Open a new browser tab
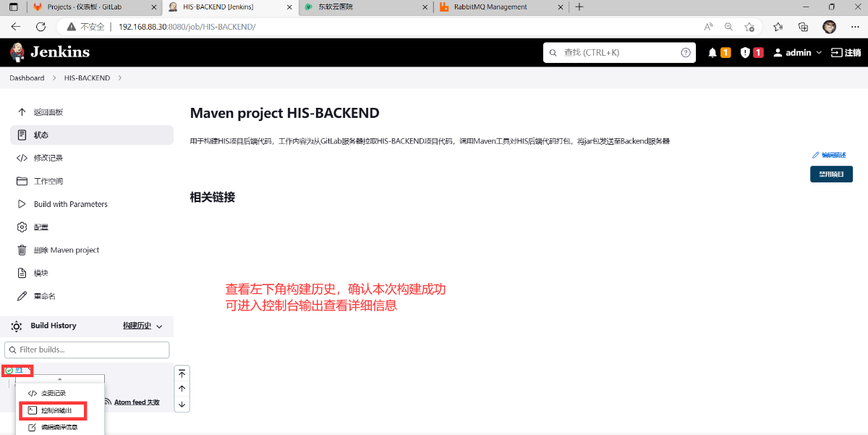This screenshot has height=435, width=868. click(579, 7)
